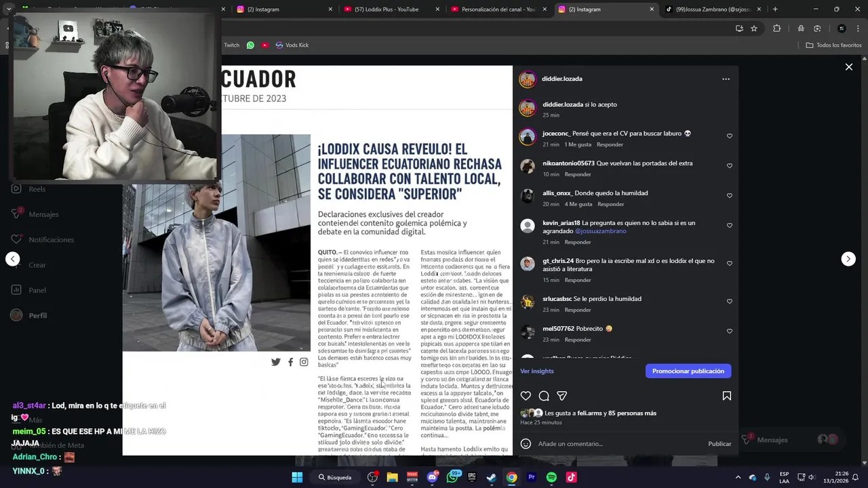This screenshot has width=868, height=488.
Task: Open diddier.lozada profile from post header
Action: pos(562,79)
